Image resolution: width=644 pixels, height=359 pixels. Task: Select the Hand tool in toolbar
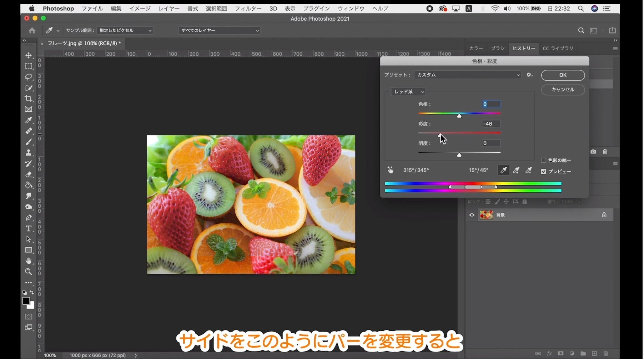pos(29,261)
